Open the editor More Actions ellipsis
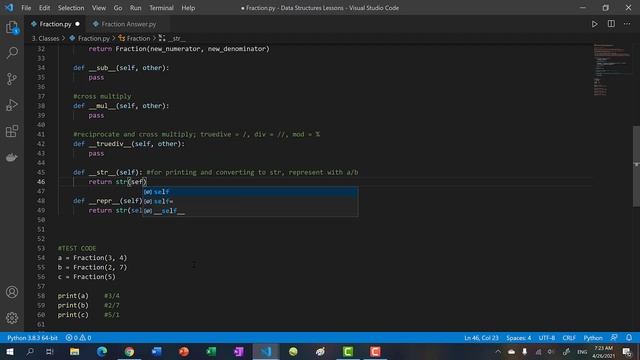 point(627,24)
